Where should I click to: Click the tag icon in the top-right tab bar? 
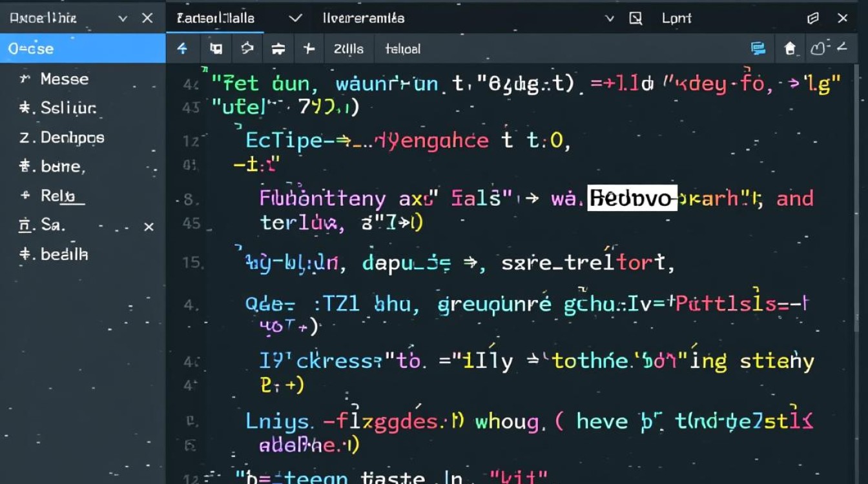(814, 18)
